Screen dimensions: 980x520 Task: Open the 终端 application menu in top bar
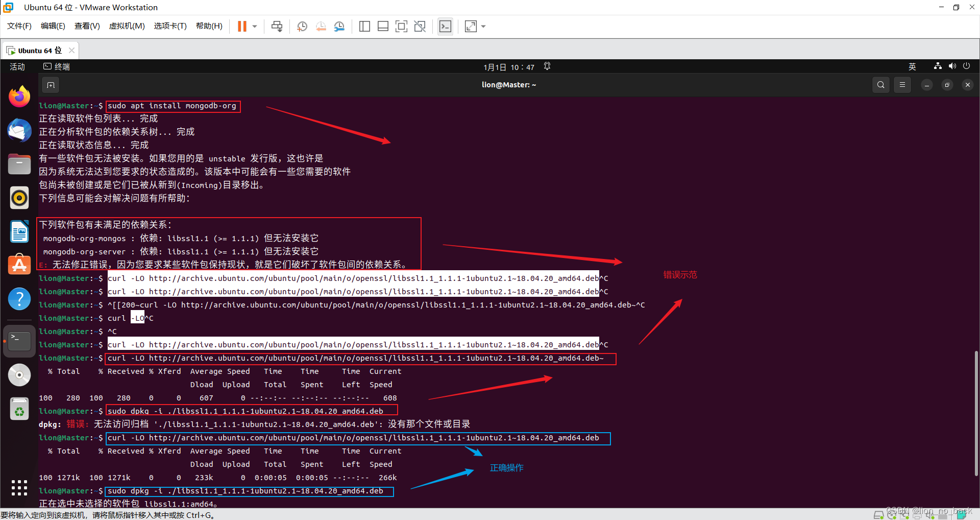point(57,66)
